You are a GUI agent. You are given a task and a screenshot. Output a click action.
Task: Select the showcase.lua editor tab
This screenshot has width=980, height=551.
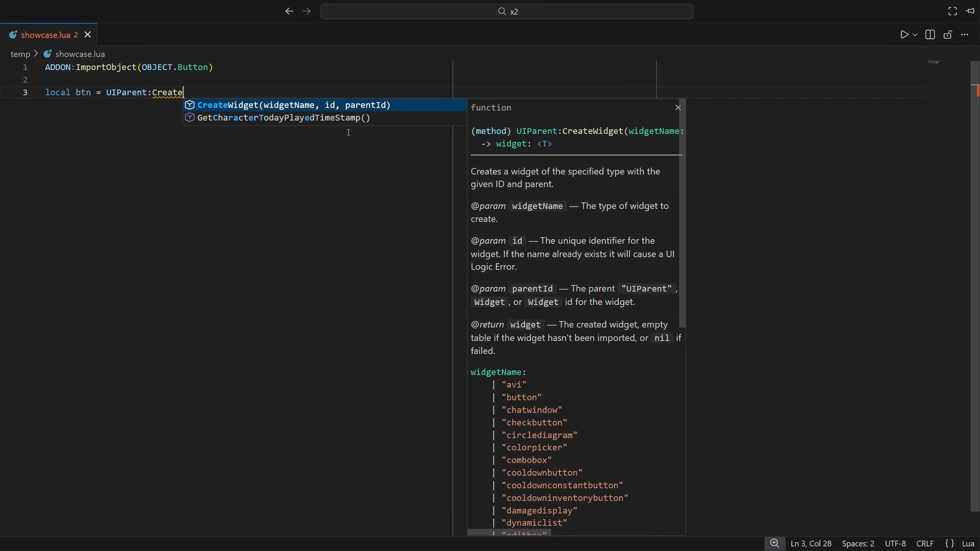click(48, 35)
